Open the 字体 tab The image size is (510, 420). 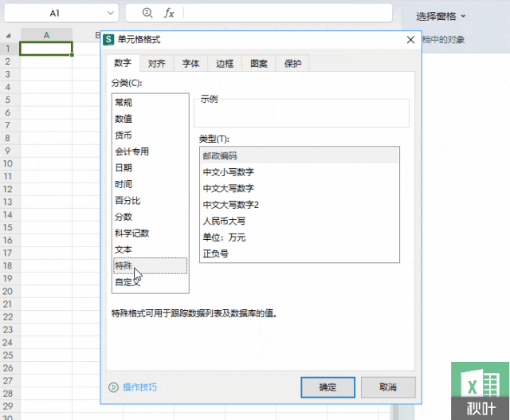tap(191, 64)
